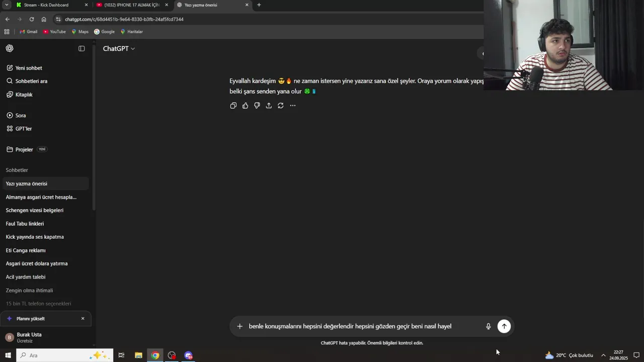Give thumbs down to the response

(x=257, y=106)
